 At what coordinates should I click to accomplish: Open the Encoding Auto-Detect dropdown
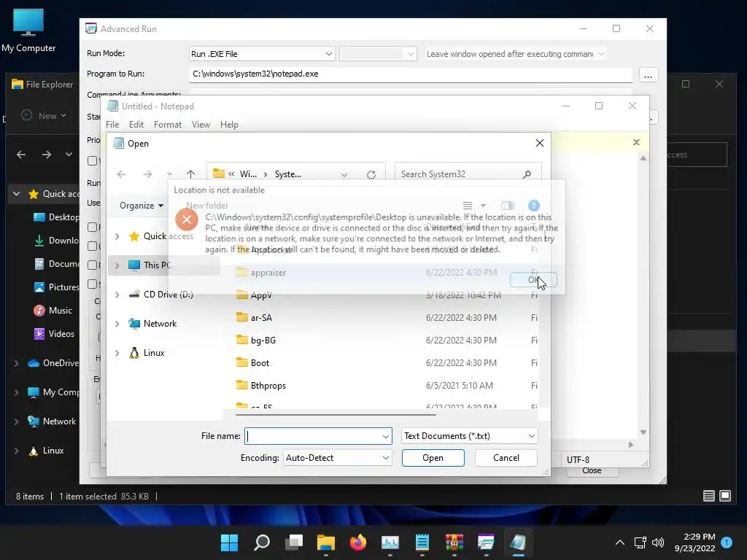pyautogui.click(x=337, y=458)
